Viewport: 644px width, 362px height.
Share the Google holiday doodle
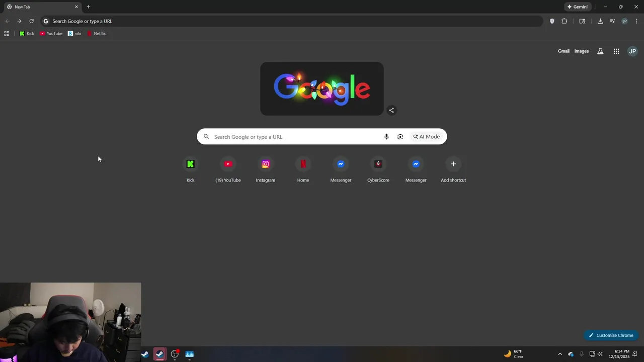(391, 110)
